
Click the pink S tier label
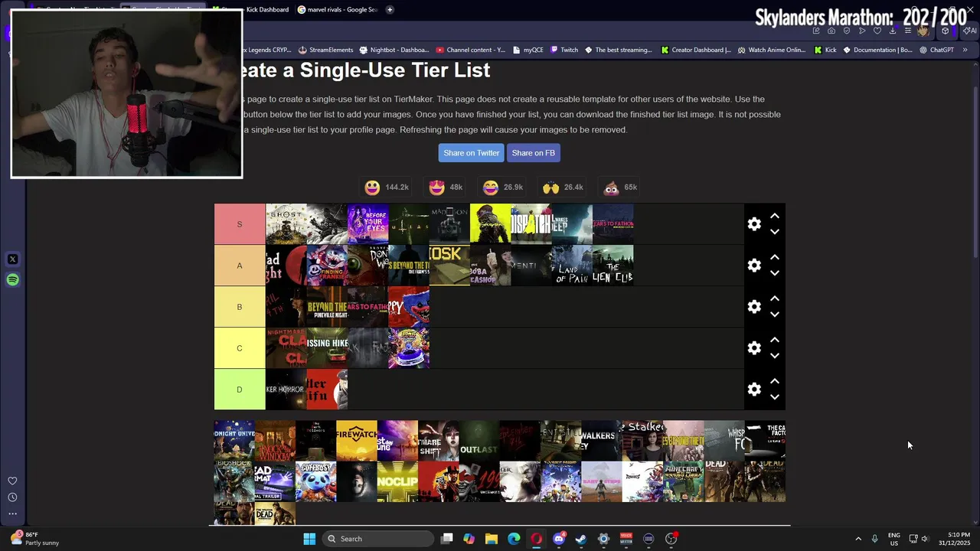click(240, 224)
